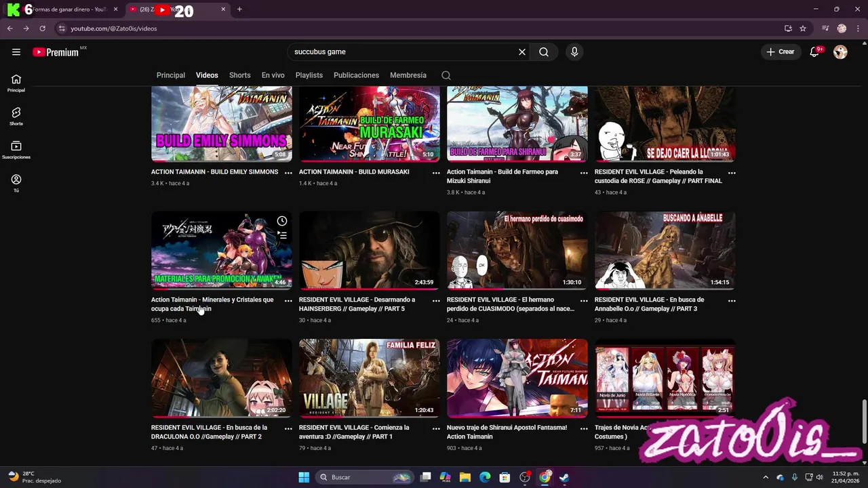Open the YouTube guide hamburger menu
This screenshot has height=488, width=868.
click(16, 52)
